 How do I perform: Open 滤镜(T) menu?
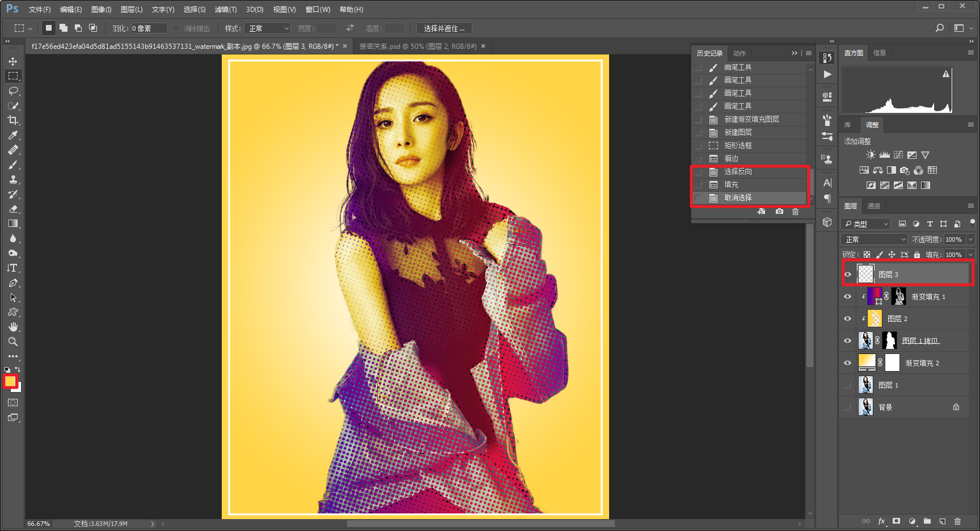(226, 10)
